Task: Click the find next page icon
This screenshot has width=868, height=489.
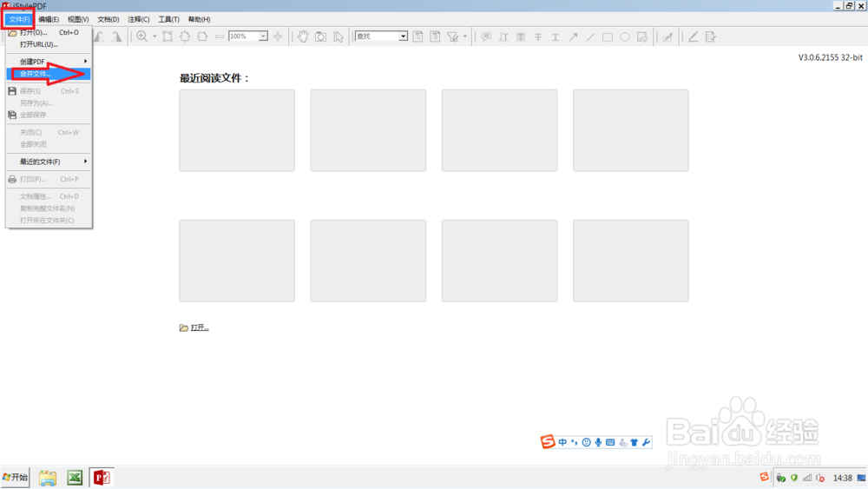Action: click(x=435, y=36)
